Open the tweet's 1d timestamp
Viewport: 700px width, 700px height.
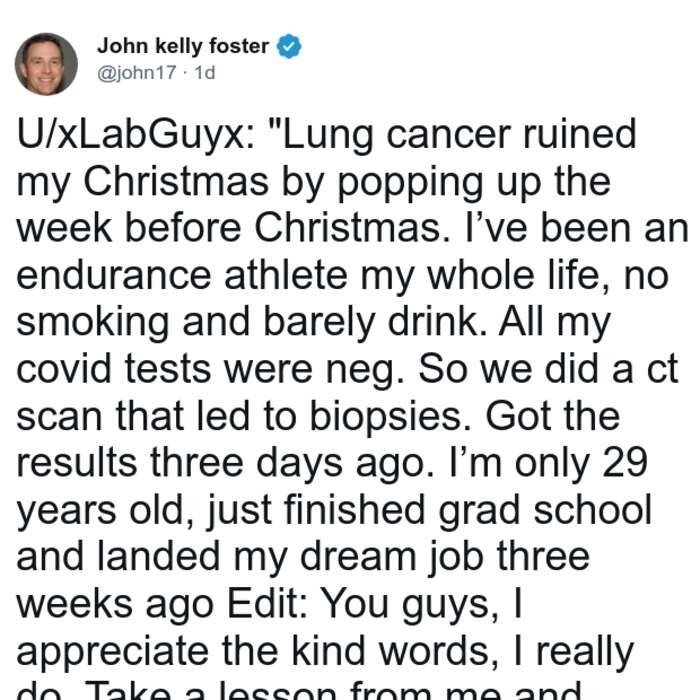205,72
